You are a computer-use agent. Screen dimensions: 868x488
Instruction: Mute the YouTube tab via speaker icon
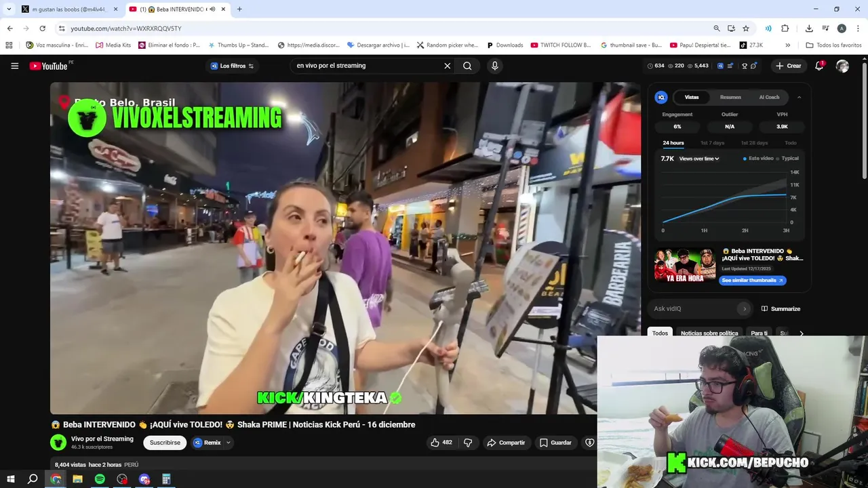pos(212,9)
